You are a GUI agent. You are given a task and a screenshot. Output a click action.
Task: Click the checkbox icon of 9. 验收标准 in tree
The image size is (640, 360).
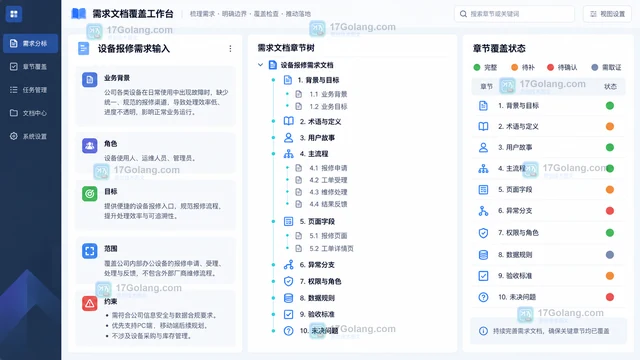288,314
